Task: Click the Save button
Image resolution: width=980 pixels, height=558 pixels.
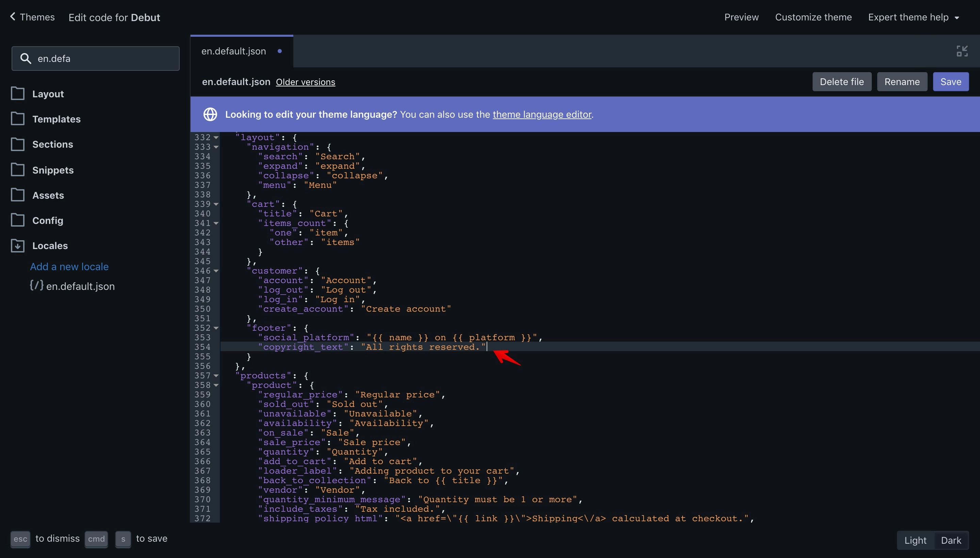Action: click(950, 82)
